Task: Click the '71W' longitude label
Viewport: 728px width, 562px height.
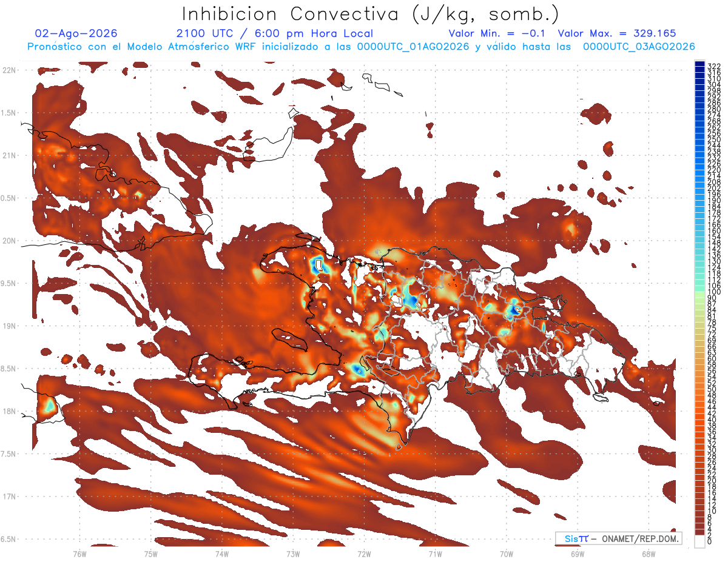Action: point(435,554)
